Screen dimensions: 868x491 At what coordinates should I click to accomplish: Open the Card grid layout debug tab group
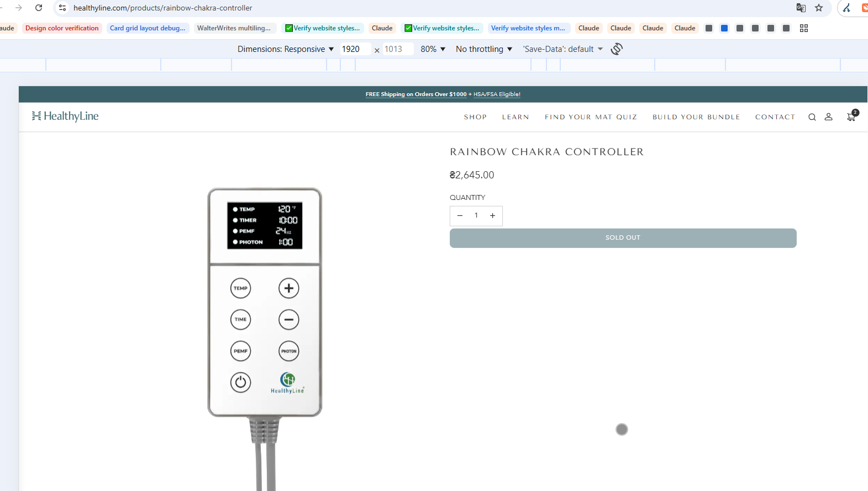point(148,28)
